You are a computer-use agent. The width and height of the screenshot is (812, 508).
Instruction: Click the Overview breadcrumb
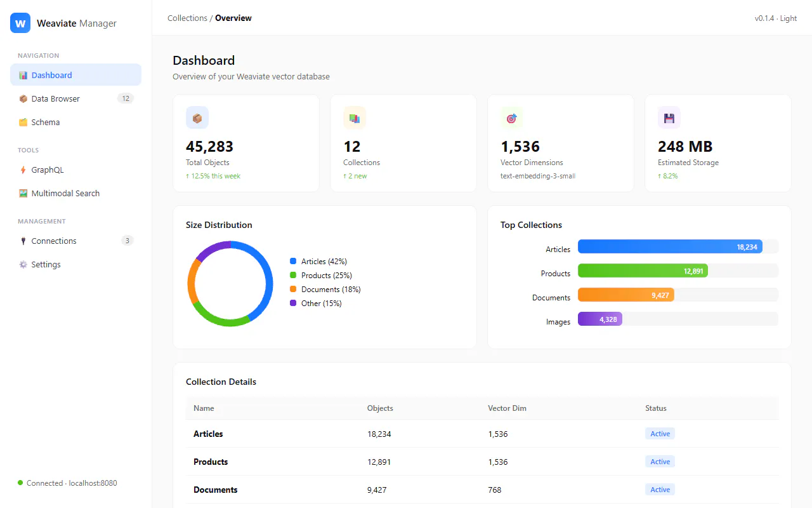click(x=233, y=18)
